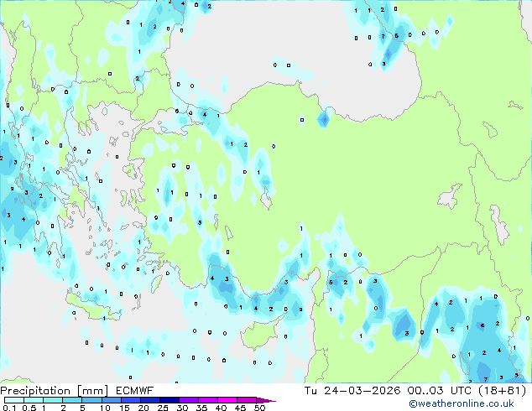This screenshot has height=411, width=532.
Task: Select the 0.1–0.5 mm legend swatch
Action: [14, 400]
